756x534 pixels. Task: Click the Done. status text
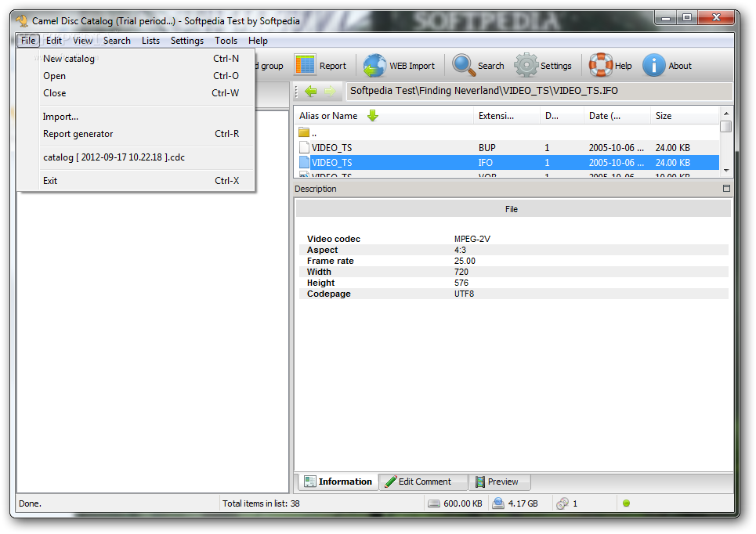[x=30, y=503]
